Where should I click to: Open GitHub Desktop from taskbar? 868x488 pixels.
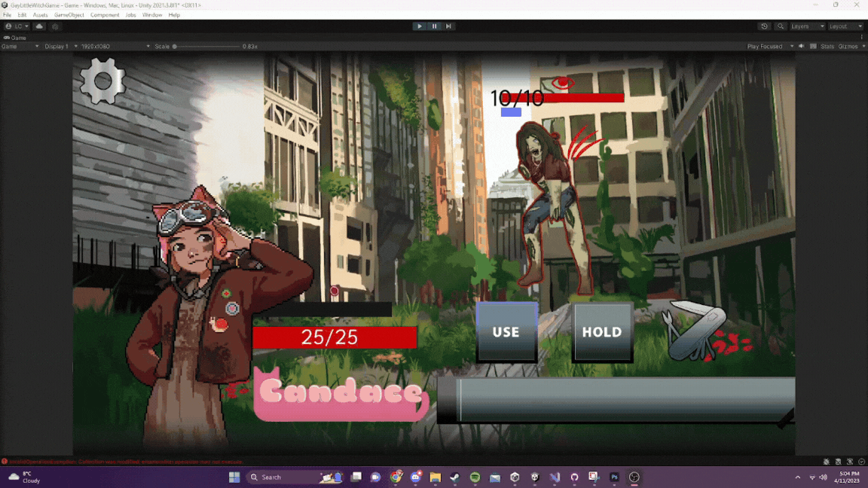(x=575, y=477)
